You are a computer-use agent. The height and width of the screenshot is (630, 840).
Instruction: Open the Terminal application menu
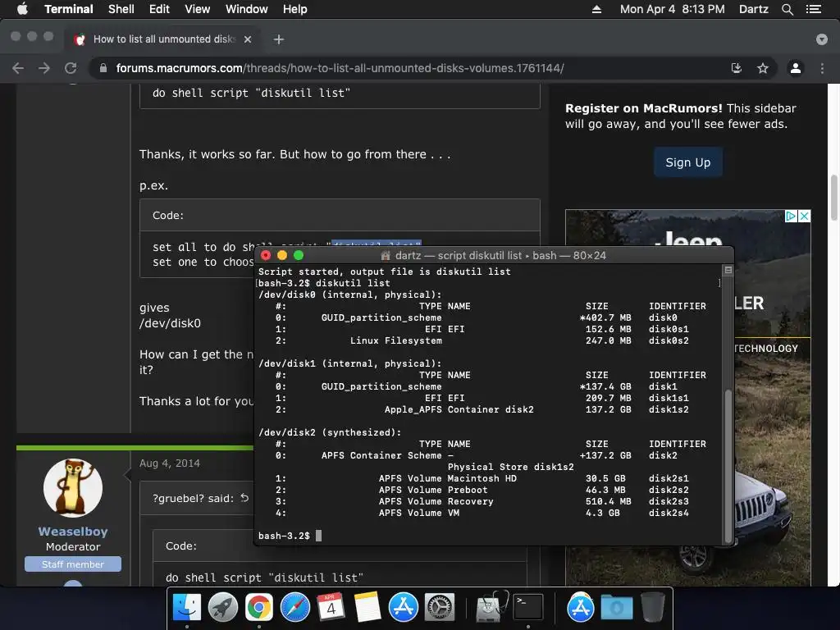click(69, 9)
